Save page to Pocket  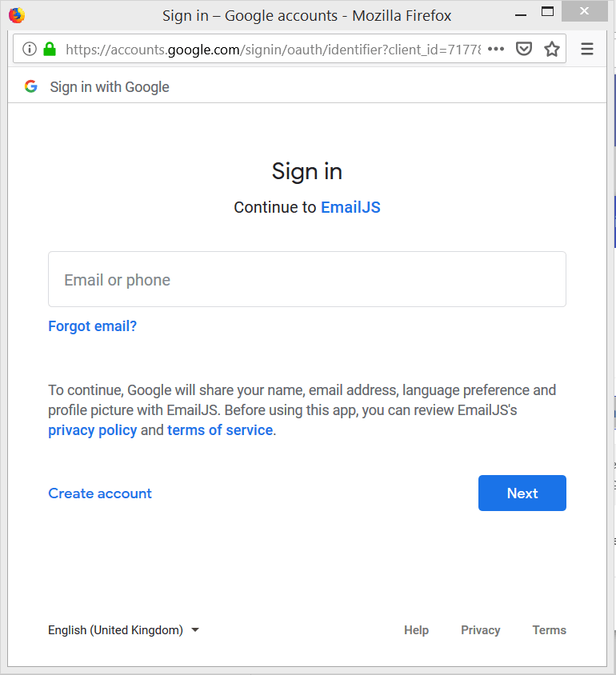tap(524, 49)
